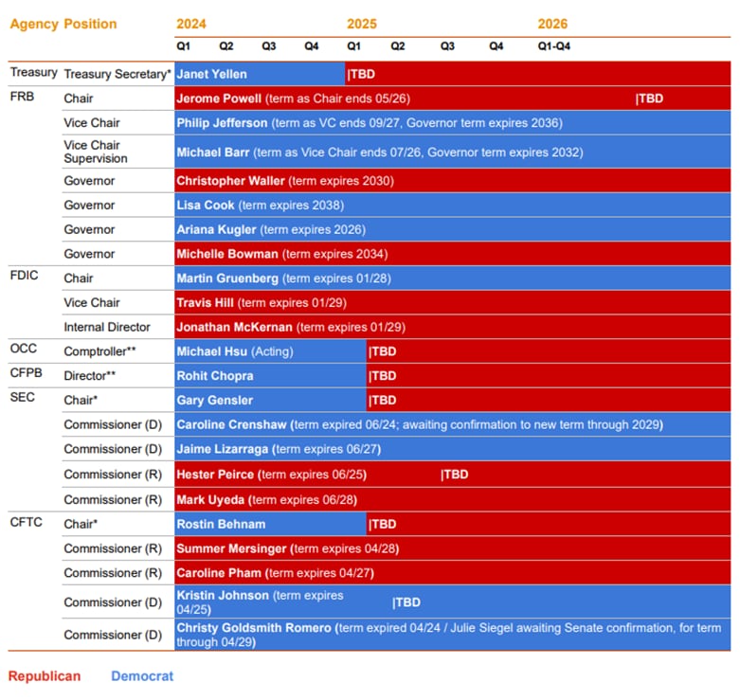
Task: Select the Rostin Behnam CFTC Chair bar
Action: (x=270, y=524)
